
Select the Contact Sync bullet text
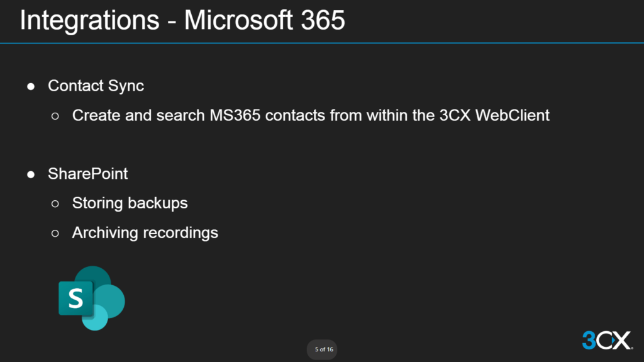click(x=96, y=86)
